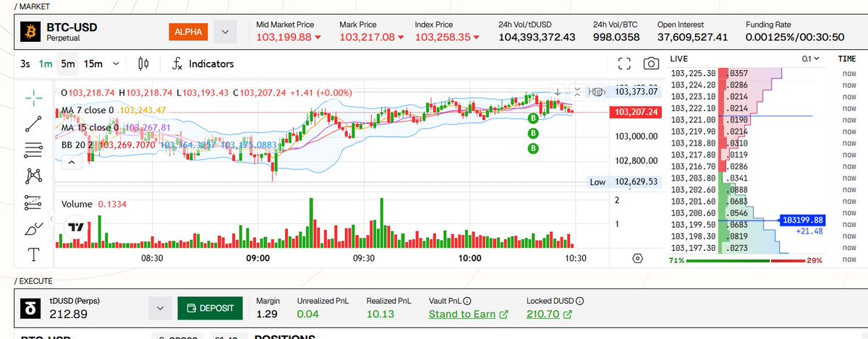The width and height of the screenshot is (868, 339).
Task: Click the bottom green B buy marker
Action: point(533,149)
